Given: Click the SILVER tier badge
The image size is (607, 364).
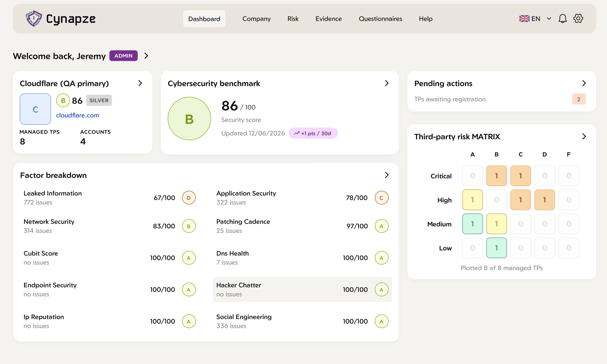Looking at the screenshot, I should (x=99, y=100).
